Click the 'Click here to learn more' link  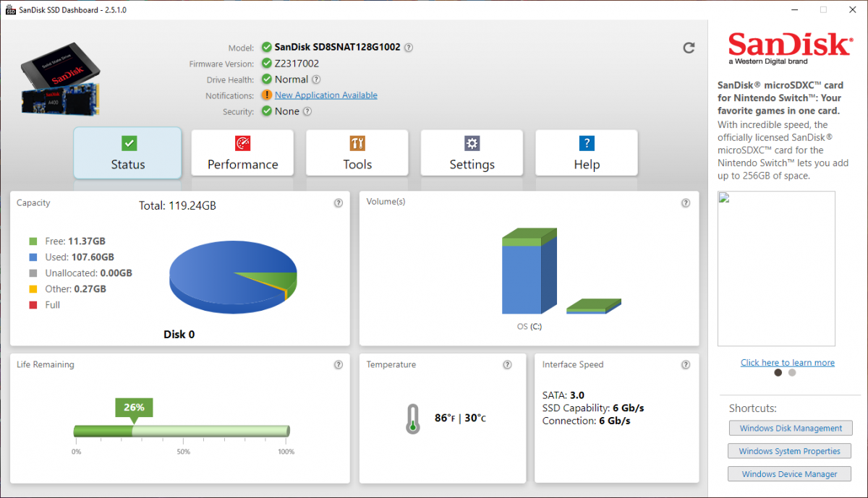[788, 363]
